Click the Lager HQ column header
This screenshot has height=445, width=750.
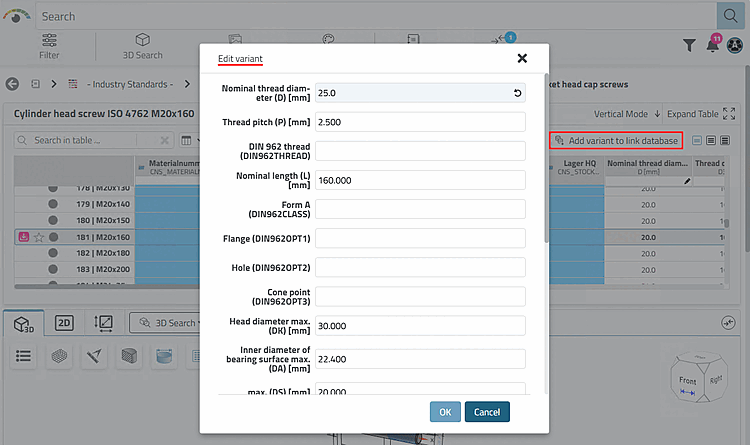tap(577, 167)
